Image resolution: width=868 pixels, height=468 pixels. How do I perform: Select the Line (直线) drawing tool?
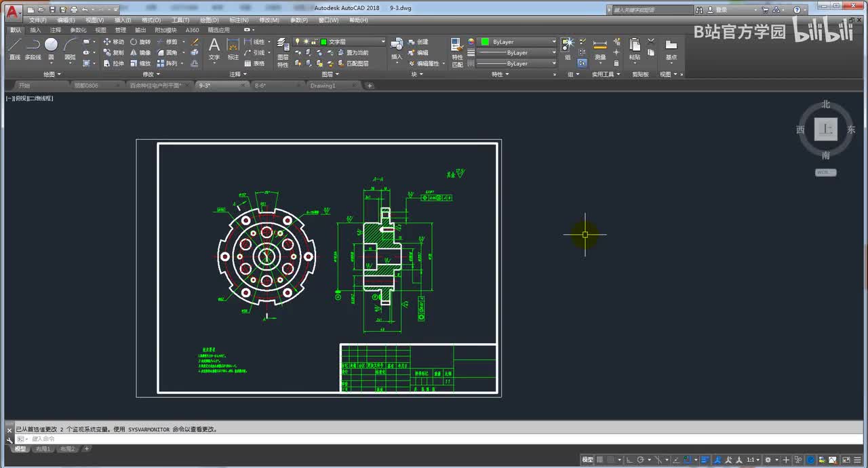tap(14, 49)
